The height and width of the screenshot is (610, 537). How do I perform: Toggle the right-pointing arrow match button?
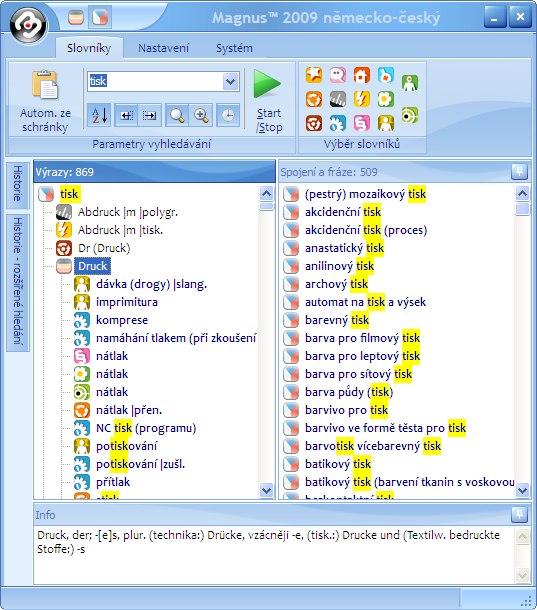pyautogui.click(x=149, y=115)
